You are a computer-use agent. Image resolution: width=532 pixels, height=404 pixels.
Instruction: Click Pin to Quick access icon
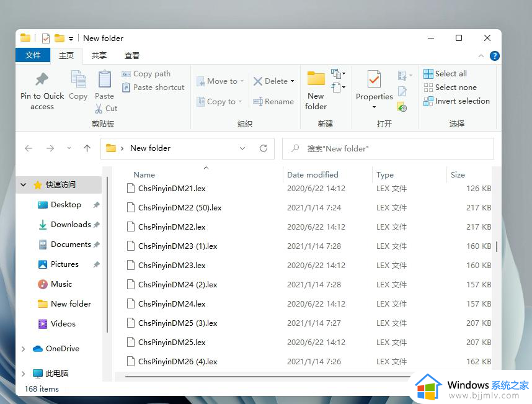point(42,79)
